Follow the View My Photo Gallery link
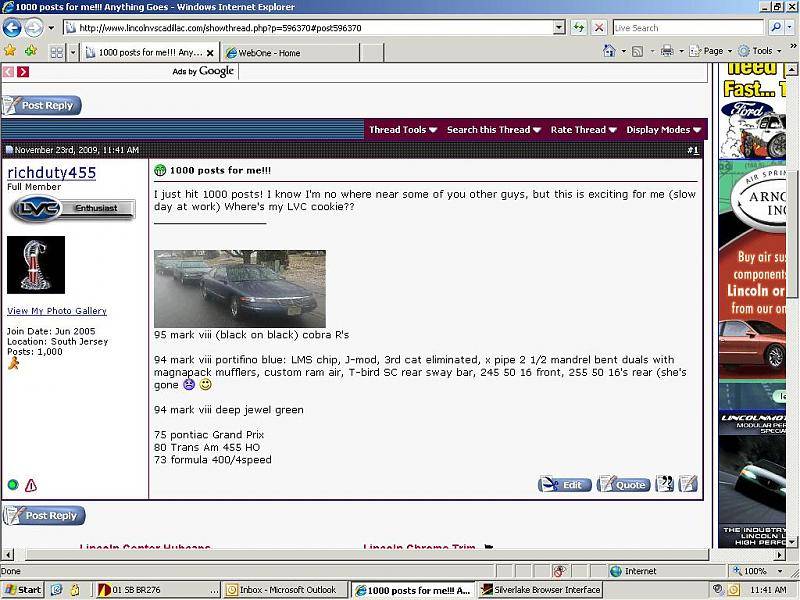This screenshot has height=600, width=800. (x=57, y=311)
